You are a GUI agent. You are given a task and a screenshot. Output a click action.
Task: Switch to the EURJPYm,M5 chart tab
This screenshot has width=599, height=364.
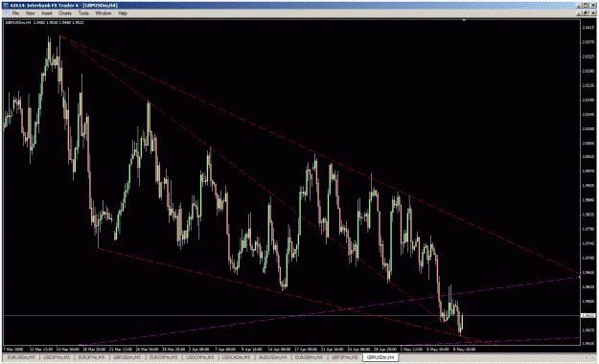[91, 357]
